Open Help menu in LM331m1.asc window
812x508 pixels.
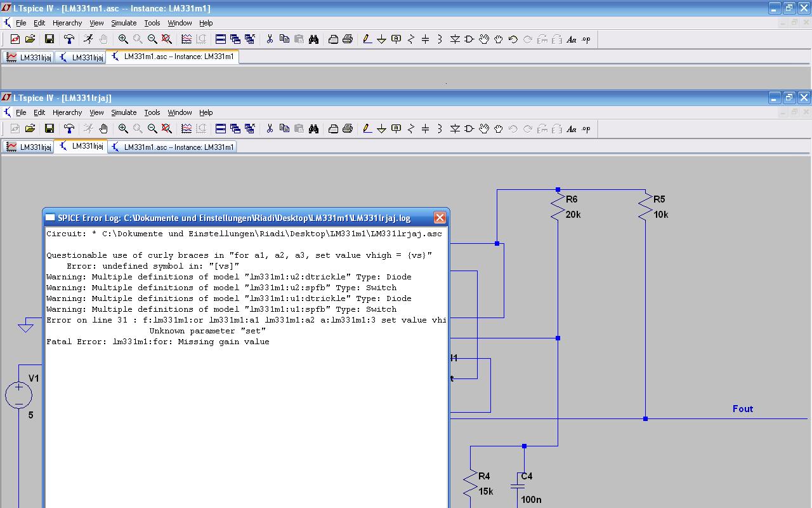pyautogui.click(x=206, y=23)
